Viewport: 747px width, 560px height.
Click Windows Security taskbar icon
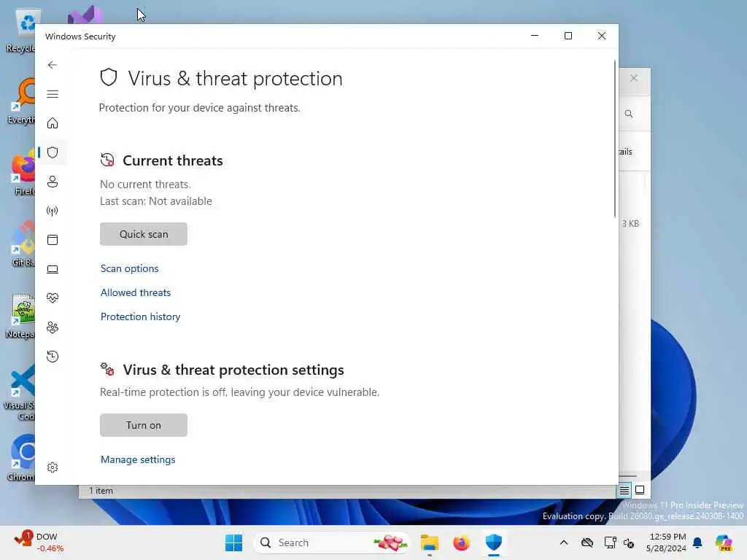click(494, 542)
